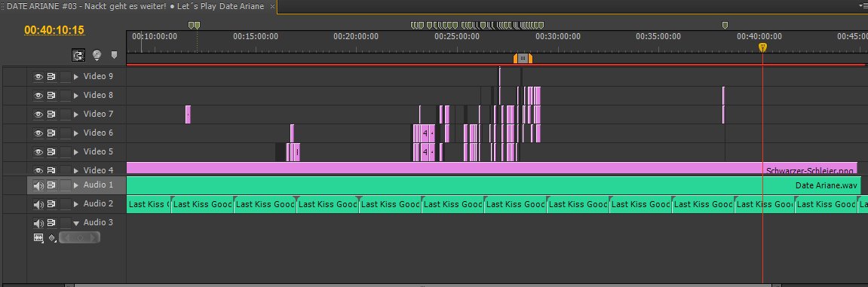Screen dimensions: 868x287
Task: Go to next keyframe on Audio 3
Action: point(93,238)
